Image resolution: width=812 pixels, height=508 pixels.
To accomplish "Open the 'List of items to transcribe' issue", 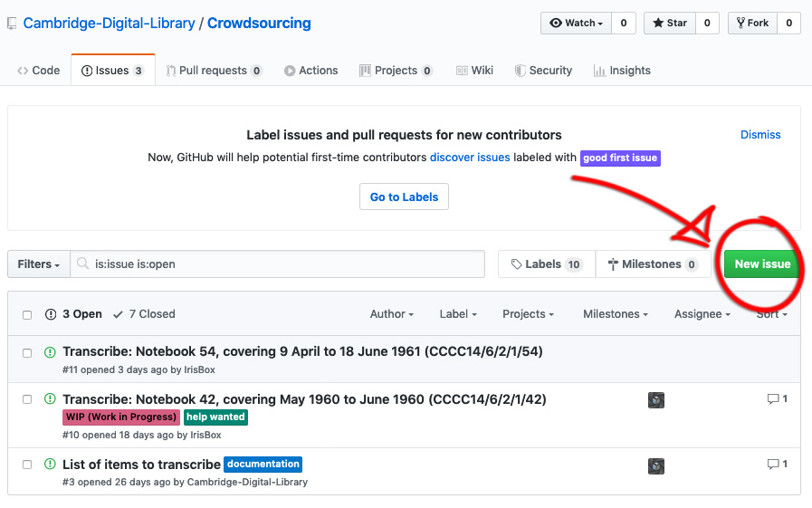I will (141, 465).
